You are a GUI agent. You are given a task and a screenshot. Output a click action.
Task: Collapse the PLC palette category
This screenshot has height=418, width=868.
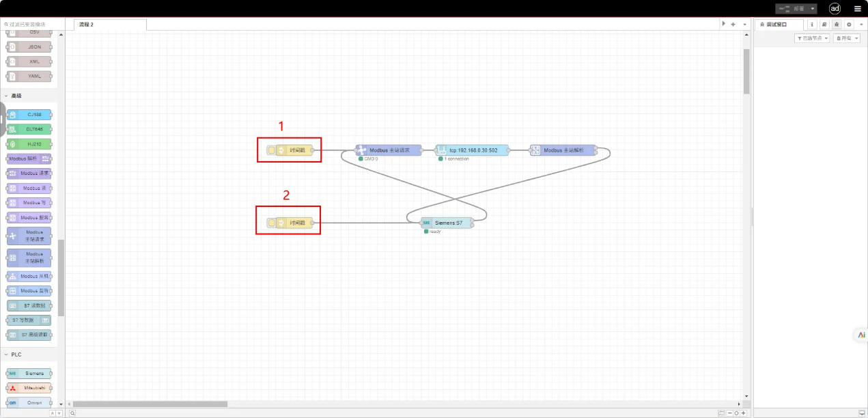[7, 354]
